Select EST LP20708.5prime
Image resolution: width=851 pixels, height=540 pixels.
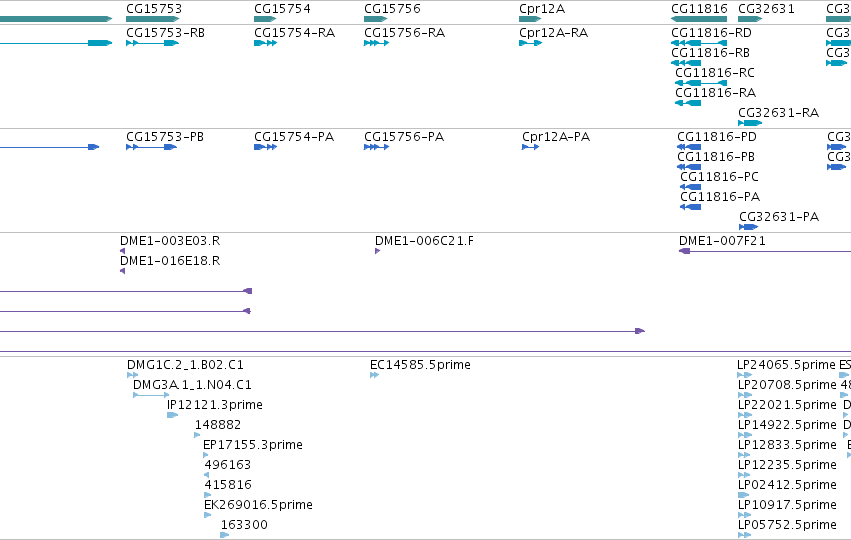[787, 385]
